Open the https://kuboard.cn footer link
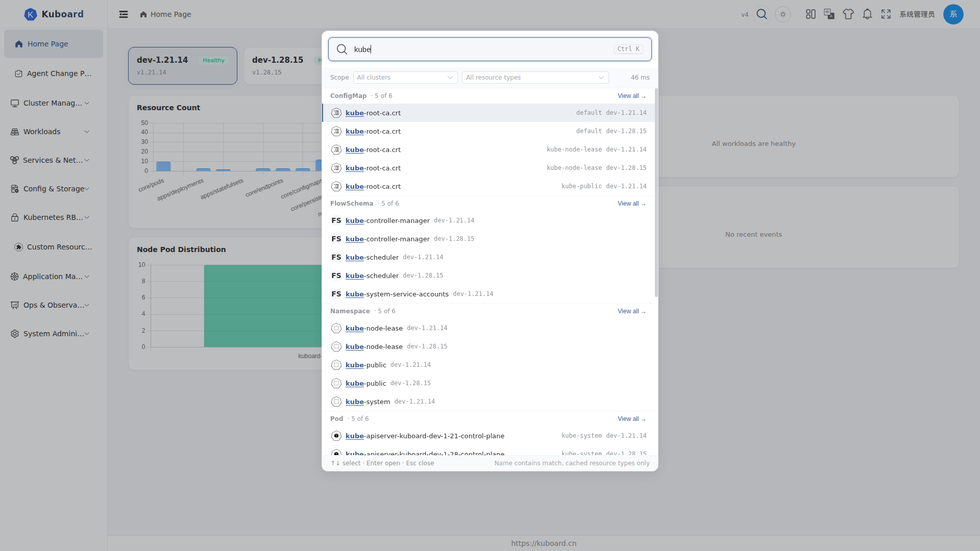 (x=544, y=543)
